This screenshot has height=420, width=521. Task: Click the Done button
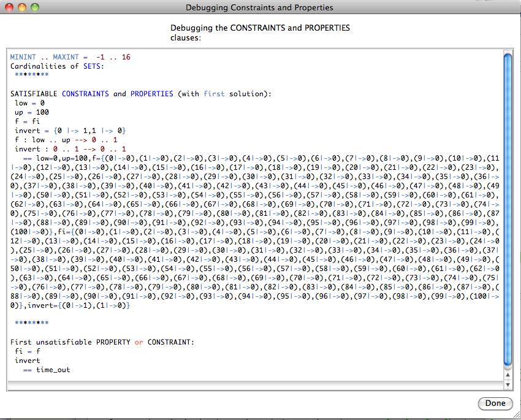pyautogui.click(x=495, y=403)
